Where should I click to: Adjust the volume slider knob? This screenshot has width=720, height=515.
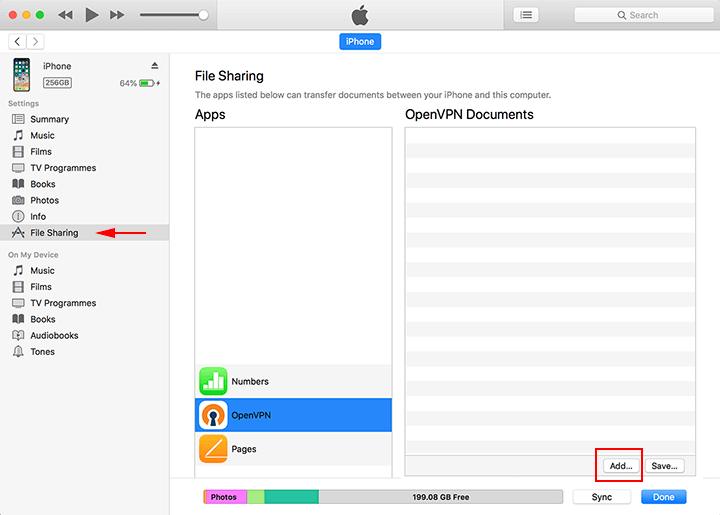click(203, 15)
